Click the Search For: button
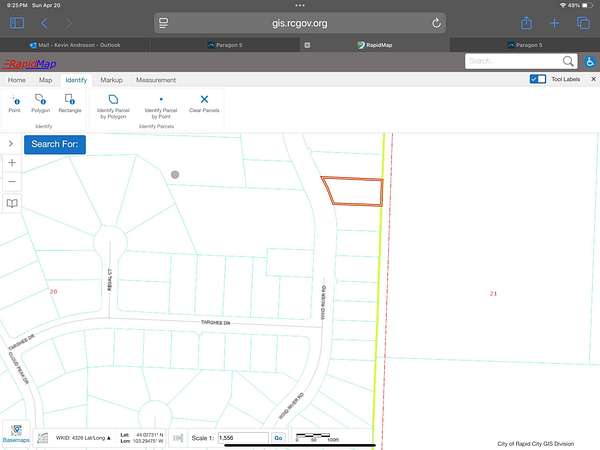This screenshot has height=450, width=600. 55,144
